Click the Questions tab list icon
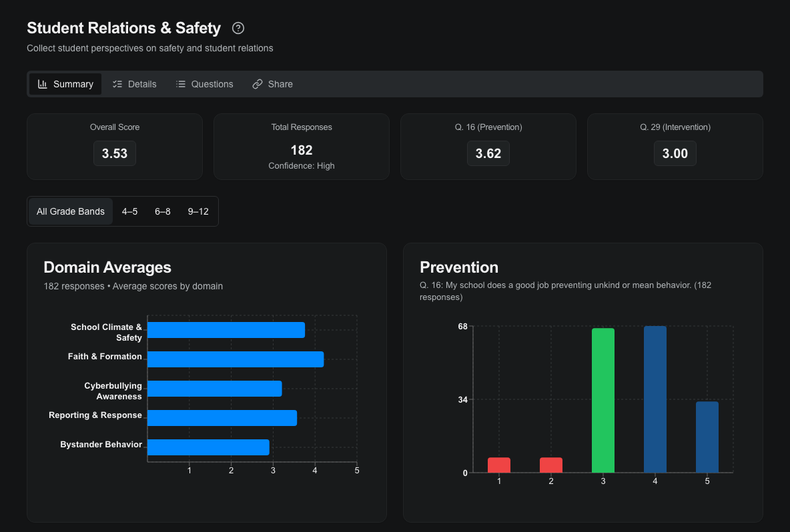 (x=181, y=84)
